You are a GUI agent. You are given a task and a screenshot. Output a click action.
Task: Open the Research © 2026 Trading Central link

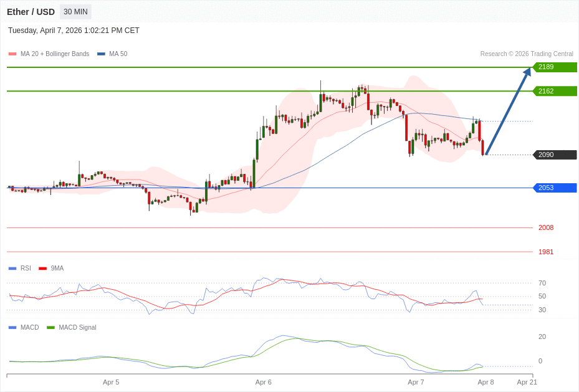point(527,54)
